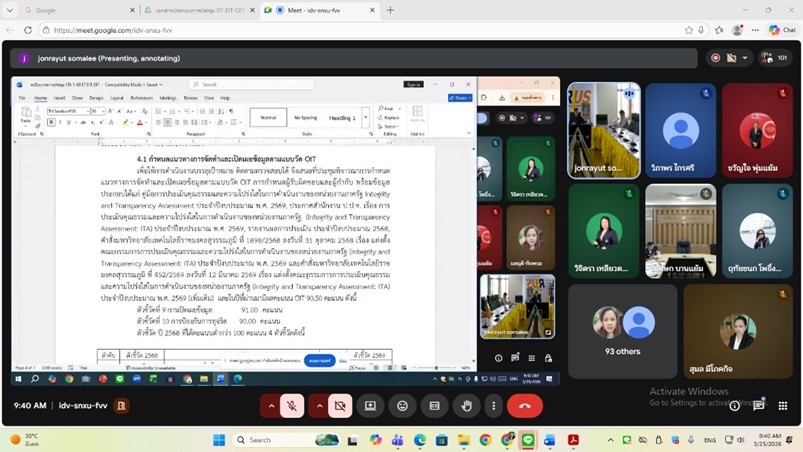This screenshot has height=452, width=803.
Task: Turn on captions in call bar
Action: point(434,406)
